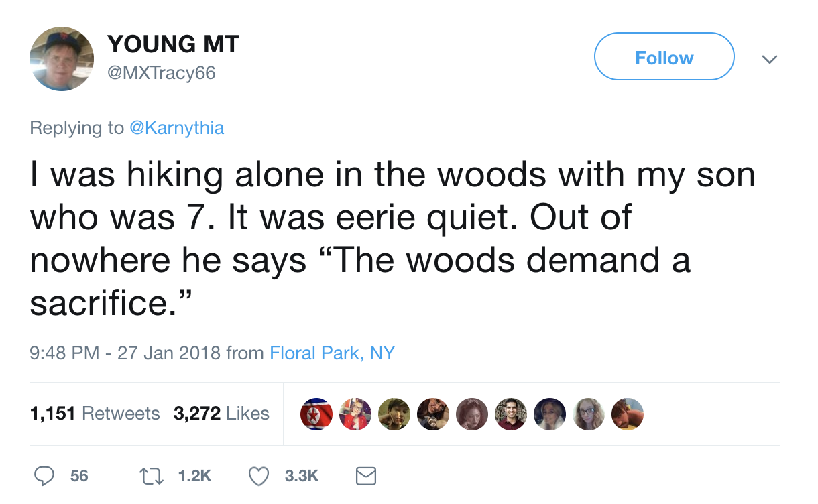Click the envelope direct message icon
This screenshot has height=504, width=818.
coord(365,476)
